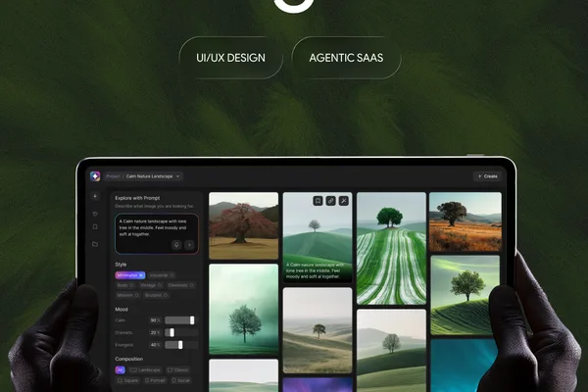Enable the Industrial style tag
Screen dimensions: 588x392
point(162,275)
